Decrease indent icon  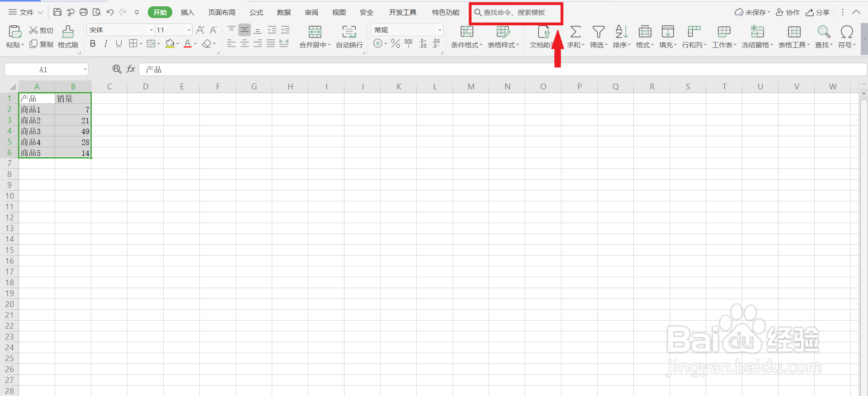(x=272, y=30)
